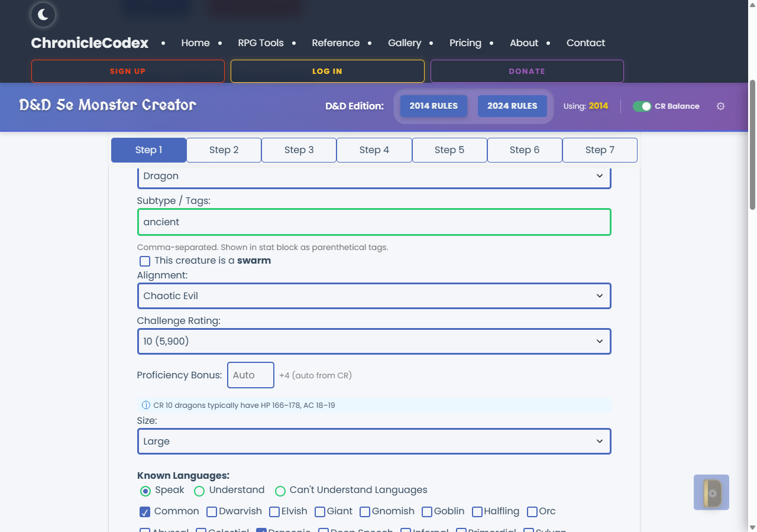
Task: Check the Halfling language checkbox
Action: point(477,512)
